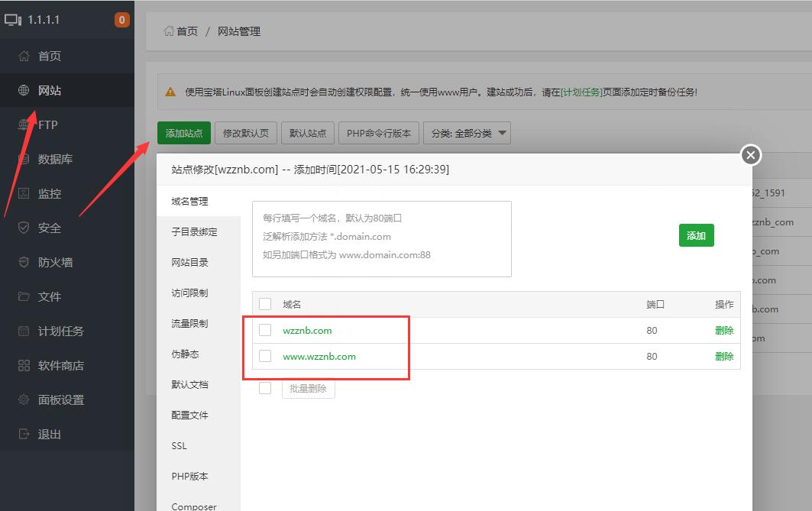Click into the domain entry textarea

382,238
